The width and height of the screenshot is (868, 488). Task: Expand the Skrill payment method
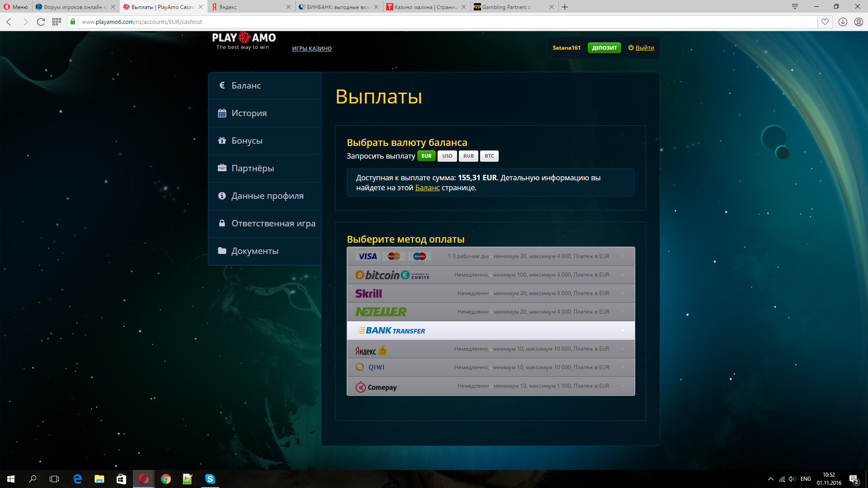pos(491,293)
